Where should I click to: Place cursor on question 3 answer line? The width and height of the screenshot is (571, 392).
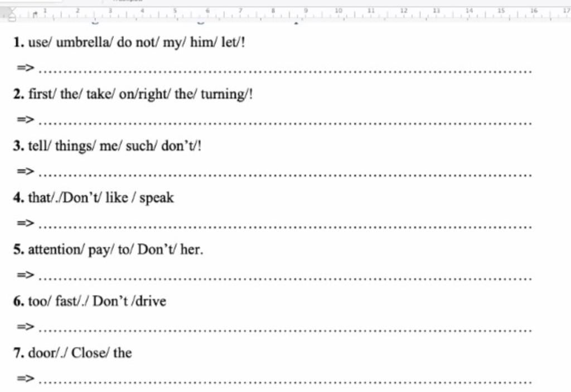tap(287, 173)
